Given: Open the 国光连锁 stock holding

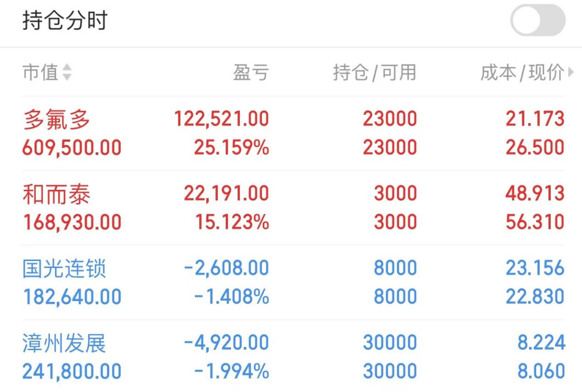Looking at the screenshot, I should click(293, 282).
